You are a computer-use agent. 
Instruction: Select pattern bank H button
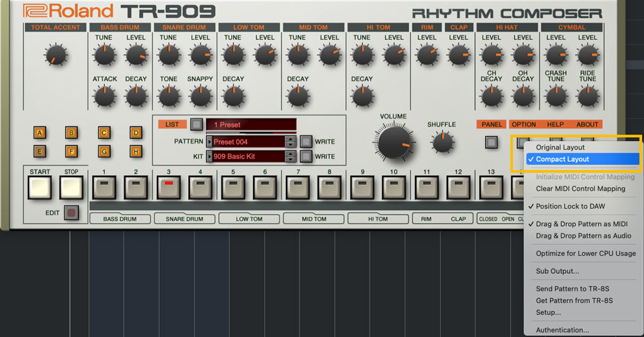click(136, 151)
